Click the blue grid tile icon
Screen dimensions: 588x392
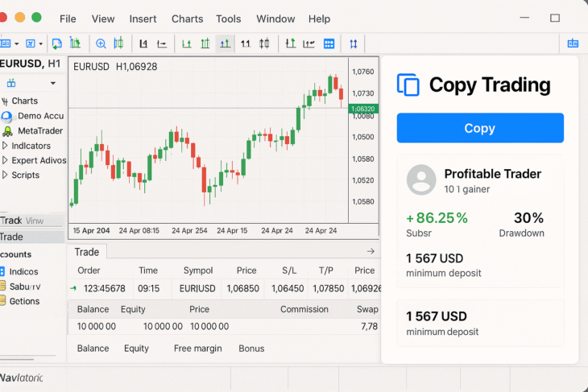329,43
